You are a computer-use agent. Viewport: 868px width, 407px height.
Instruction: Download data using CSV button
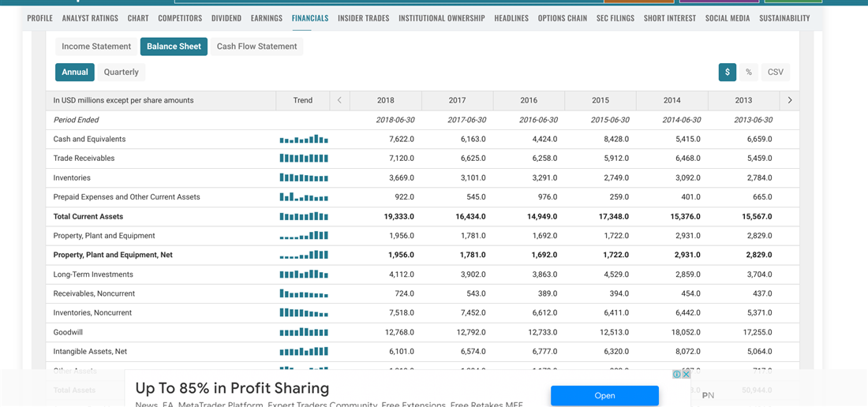point(775,72)
